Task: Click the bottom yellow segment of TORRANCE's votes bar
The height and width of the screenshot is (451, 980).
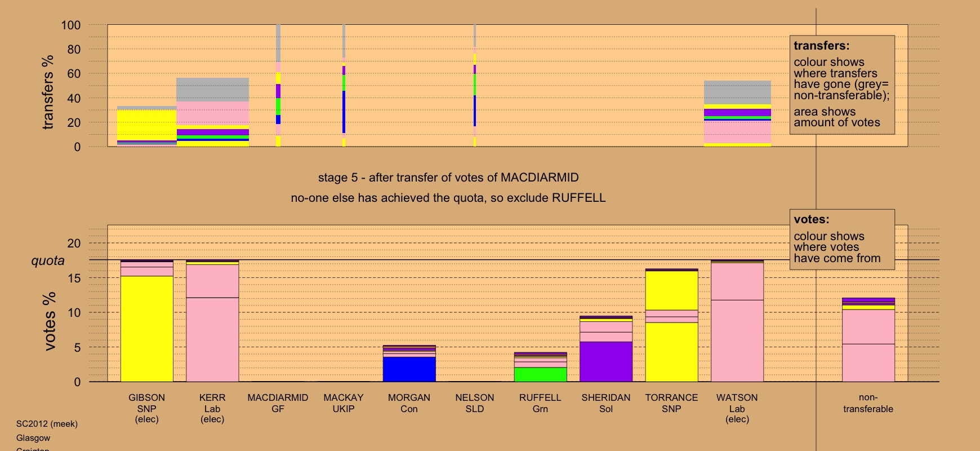Action: point(671,352)
